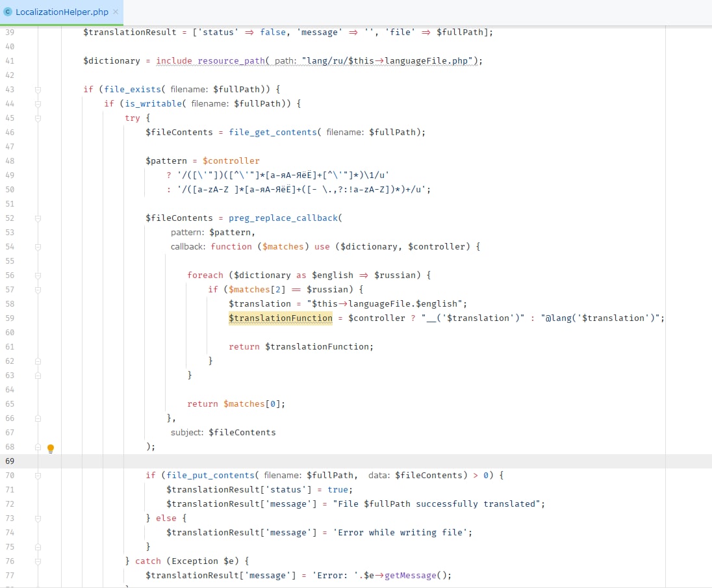This screenshot has height=588, width=712.
Task: Collapse the is_writable if block at line 44
Action: pyautogui.click(x=38, y=103)
